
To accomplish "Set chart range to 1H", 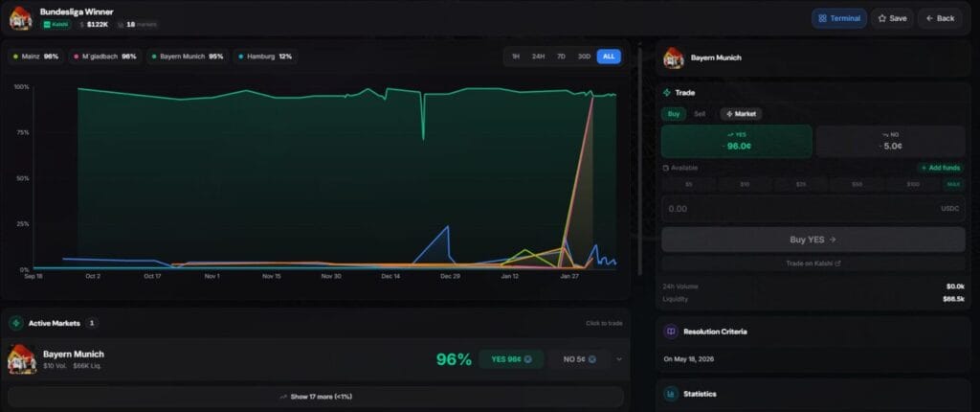I will pyautogui.click(x=516, y=57).
